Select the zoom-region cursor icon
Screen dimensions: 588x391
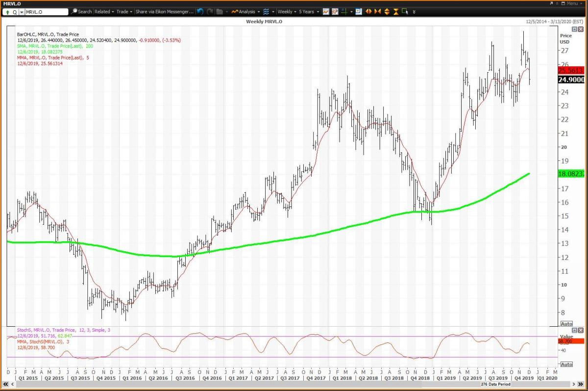405,11
